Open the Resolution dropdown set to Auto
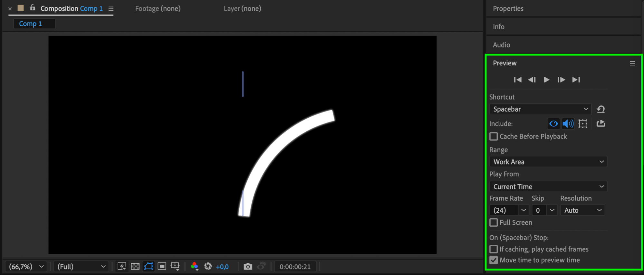This screenshot has height=275, width=644. coord(583,210)
